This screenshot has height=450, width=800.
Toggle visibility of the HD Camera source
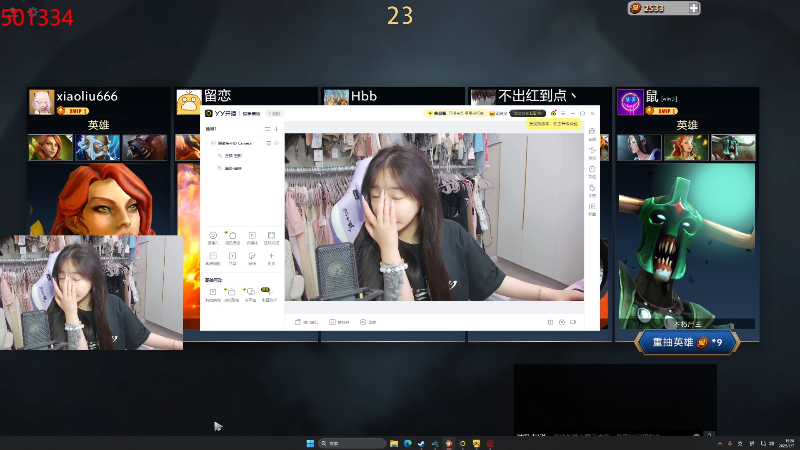click(277, 143)
